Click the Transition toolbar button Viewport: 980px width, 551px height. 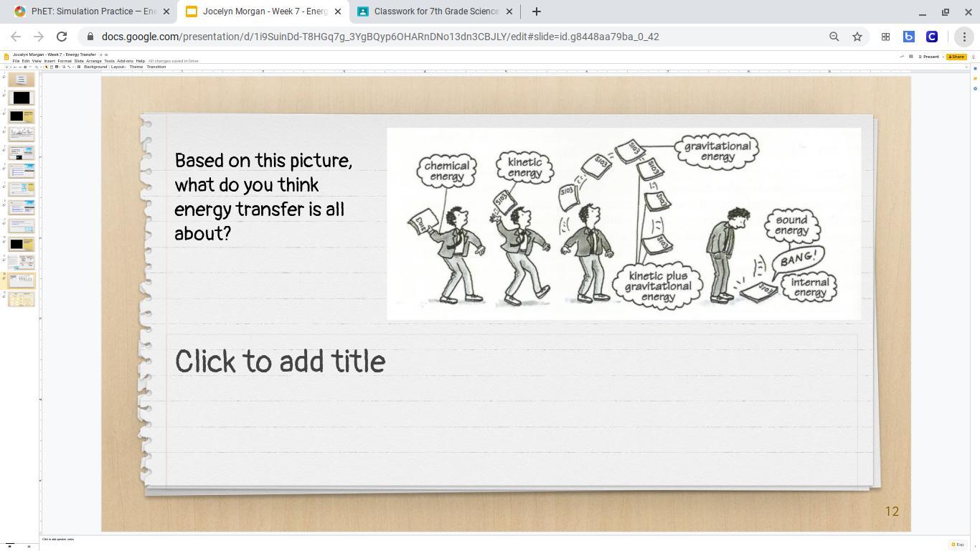click(156, 67)
